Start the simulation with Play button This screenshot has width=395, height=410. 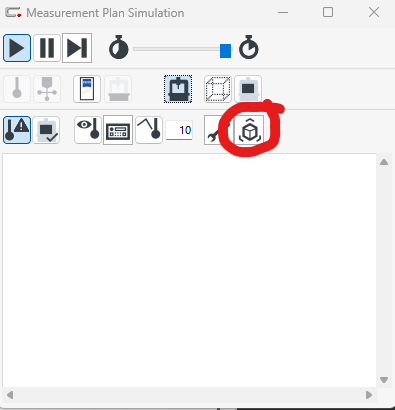click(17, 48)
